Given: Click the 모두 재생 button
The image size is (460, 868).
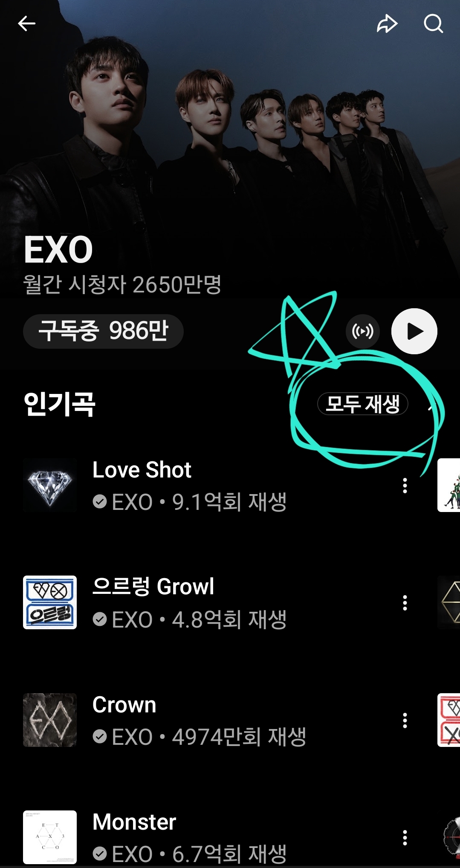Looking at the screenshot, I should (x=363, y=404).
